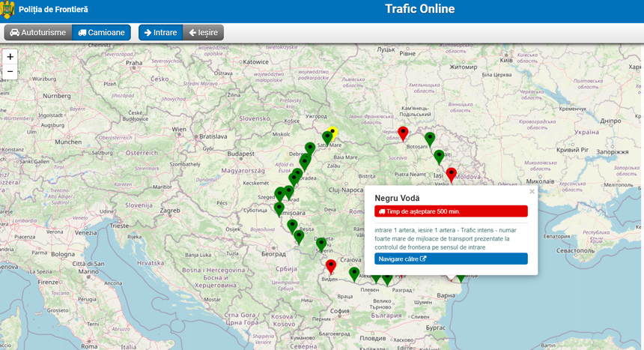This screenshot has height=350, width=644.
Task: Click the Trafic Online page title
Action: point(419,10)
